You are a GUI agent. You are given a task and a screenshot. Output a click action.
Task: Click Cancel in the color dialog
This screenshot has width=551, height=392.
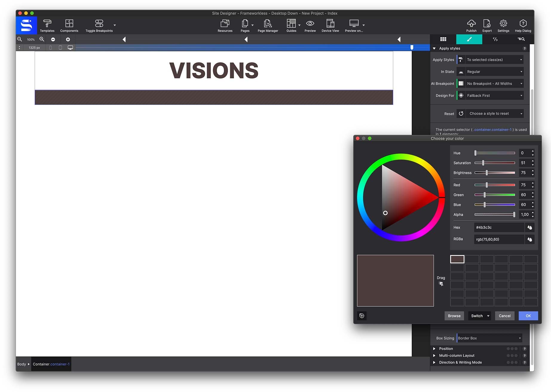(504, 316)
